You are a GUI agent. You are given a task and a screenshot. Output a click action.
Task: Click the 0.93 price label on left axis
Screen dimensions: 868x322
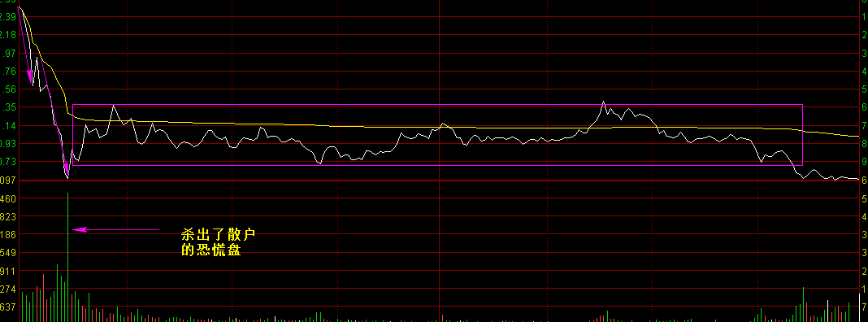click(8, 144)
